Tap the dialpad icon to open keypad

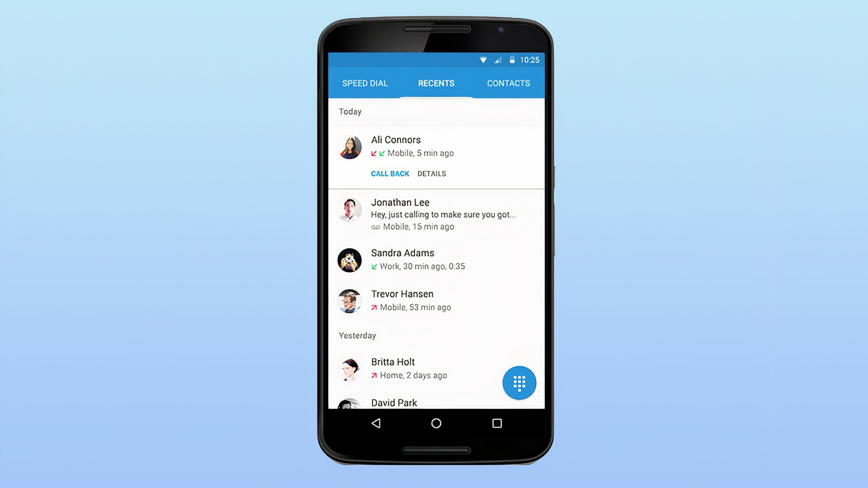518,383
